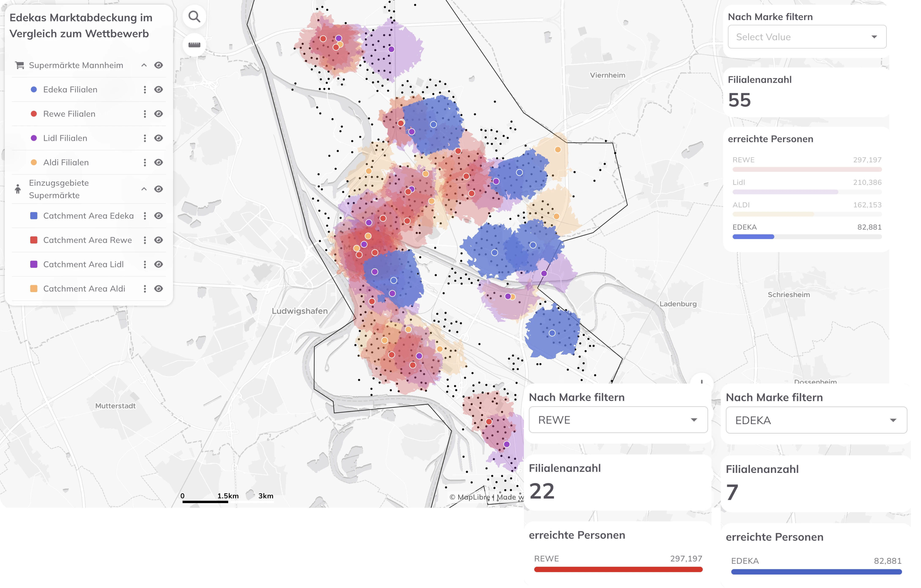
Task: Select the Catchment Area Aldi layer row
Action: tap(89, 289)
